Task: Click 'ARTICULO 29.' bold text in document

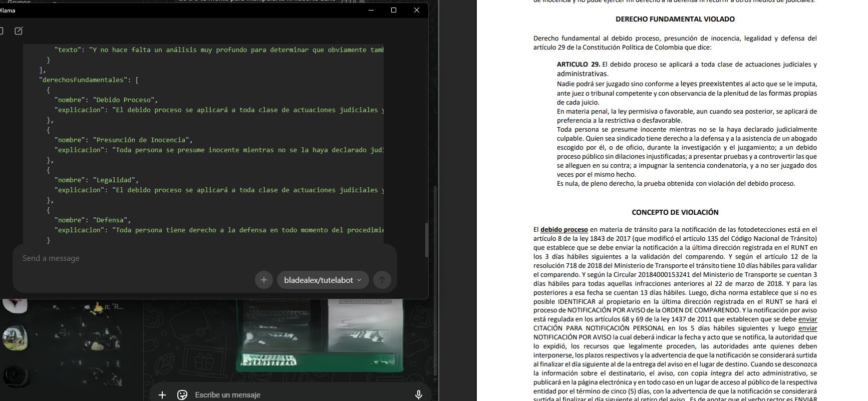Action: [578, 64]
